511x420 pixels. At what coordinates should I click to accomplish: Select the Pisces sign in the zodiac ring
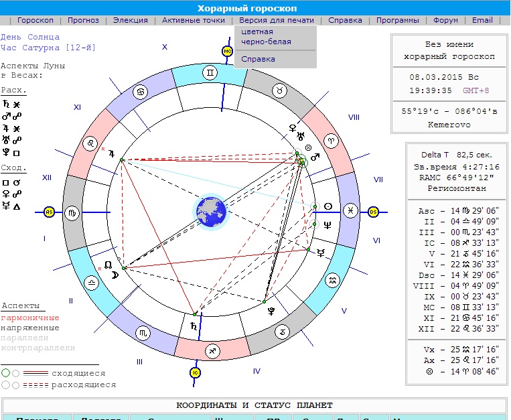coord(350,211)
